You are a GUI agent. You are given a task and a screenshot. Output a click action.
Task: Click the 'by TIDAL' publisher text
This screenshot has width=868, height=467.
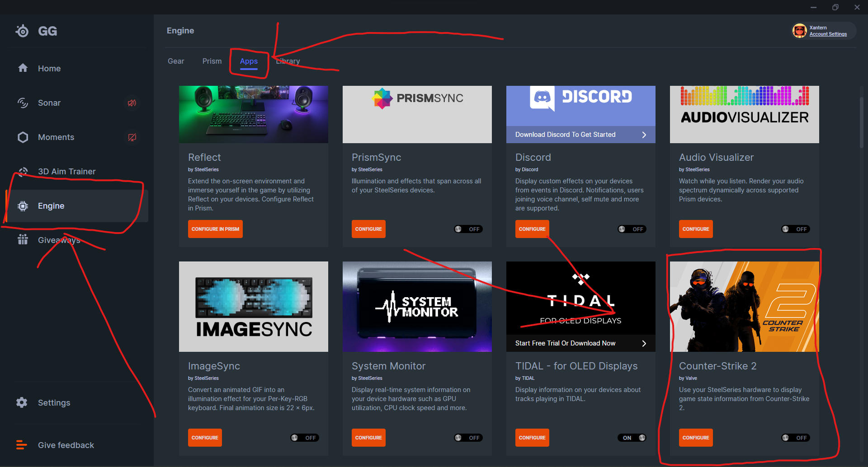click(525, 378)
